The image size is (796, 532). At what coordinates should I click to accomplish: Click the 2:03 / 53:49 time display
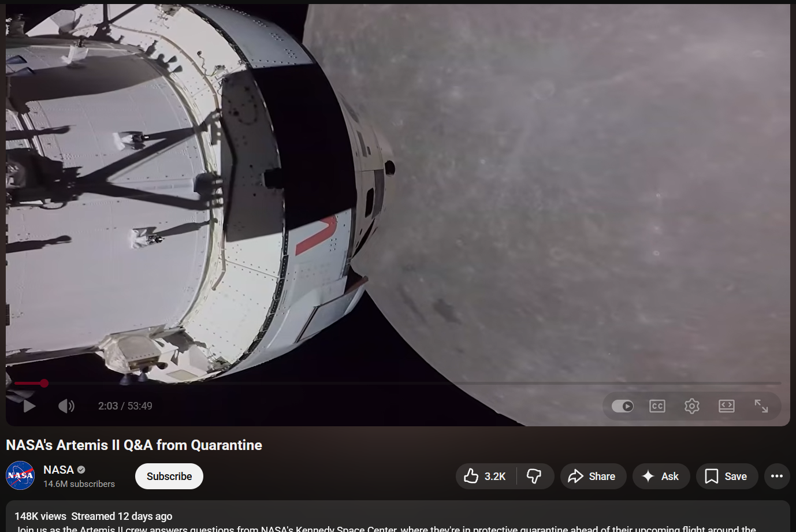coord(125,406)
